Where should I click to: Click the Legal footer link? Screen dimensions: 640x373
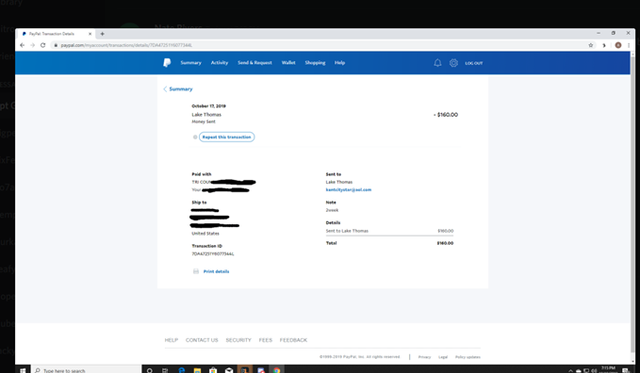pyautogui.click(x=443, y=357)
